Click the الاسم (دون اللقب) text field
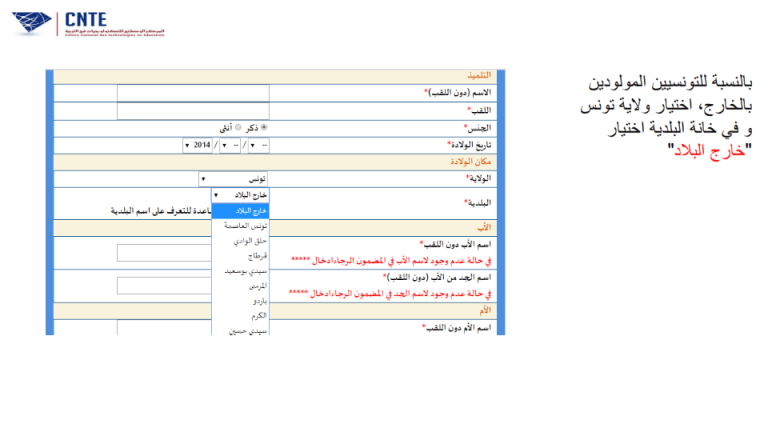 point(192,93)
